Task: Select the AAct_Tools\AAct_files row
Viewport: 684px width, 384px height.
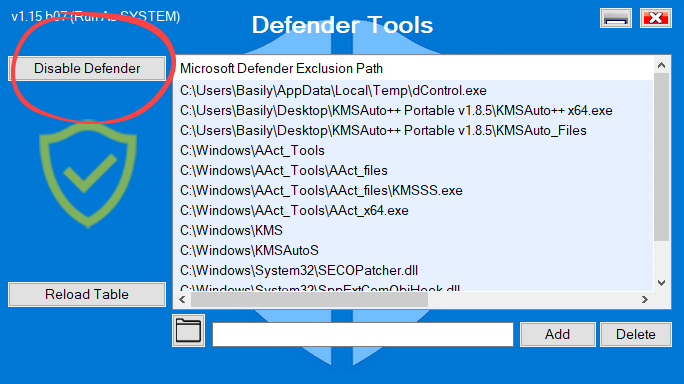Action: [414, 171]
